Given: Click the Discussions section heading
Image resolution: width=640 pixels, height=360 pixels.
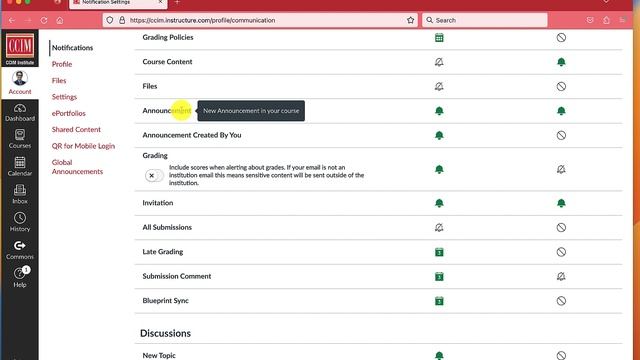Looking at the screenshot, I should pyautogui.click(x=165, y=333).
